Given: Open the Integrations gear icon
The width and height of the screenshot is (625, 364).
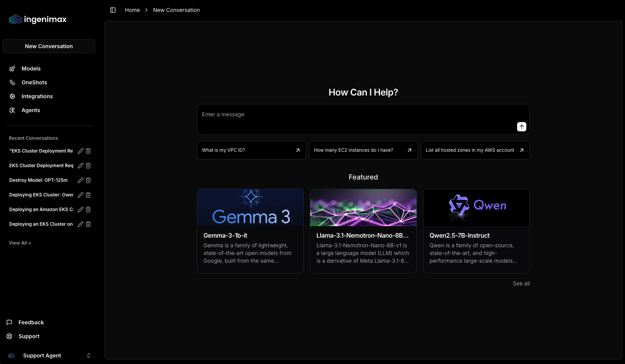Looking at the screenshot, I should [12, 96].
